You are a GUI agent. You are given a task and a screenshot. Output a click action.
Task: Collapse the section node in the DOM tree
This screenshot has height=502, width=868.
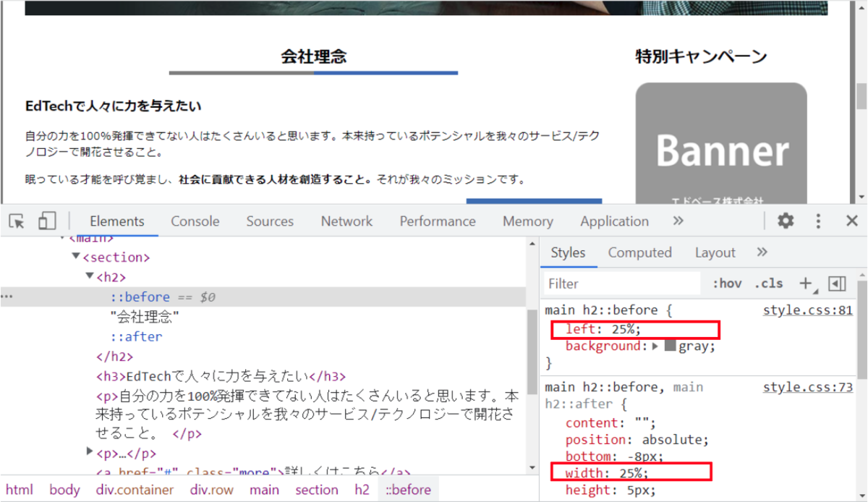[x=76, y=257]
